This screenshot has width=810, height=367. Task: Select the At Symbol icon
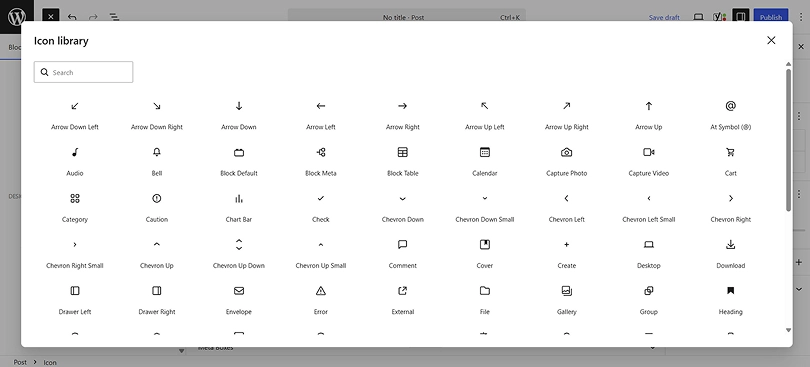click(730, 106)
